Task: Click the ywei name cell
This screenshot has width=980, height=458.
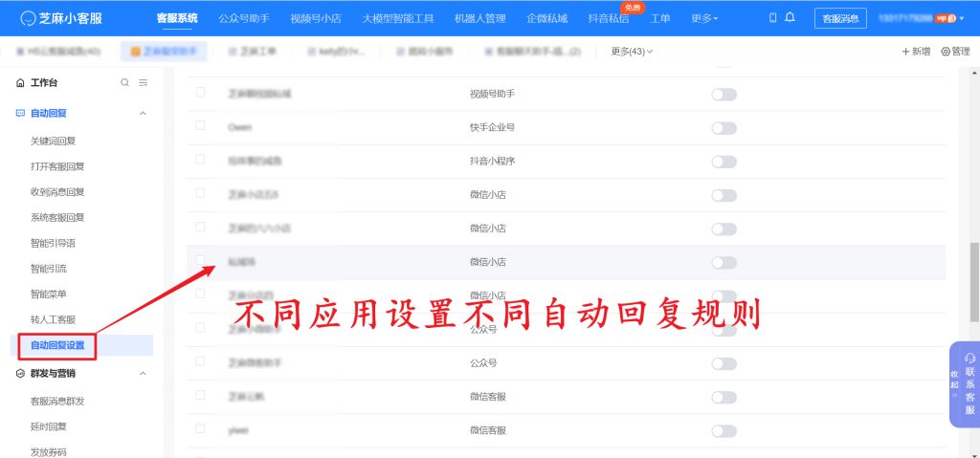Action: tap(238, 430)
